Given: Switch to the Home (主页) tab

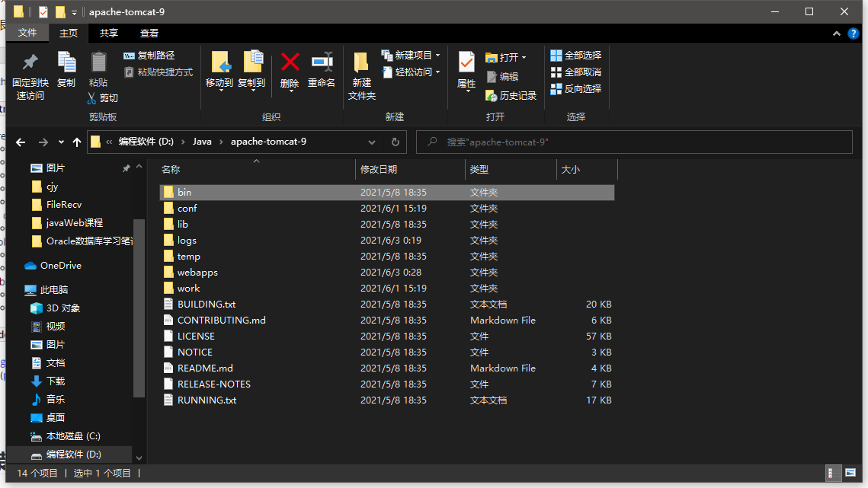Looking at the screenshot, I should (x=69, y=33).
